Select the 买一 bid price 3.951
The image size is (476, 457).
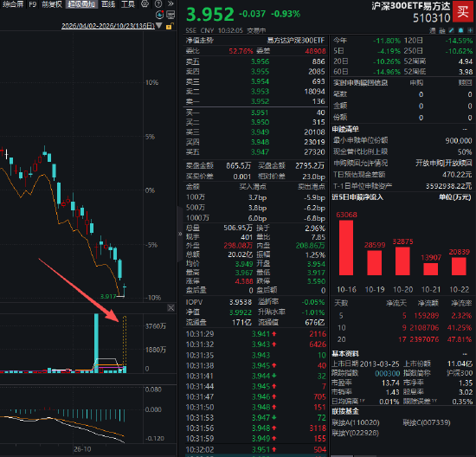coord(260,113)
